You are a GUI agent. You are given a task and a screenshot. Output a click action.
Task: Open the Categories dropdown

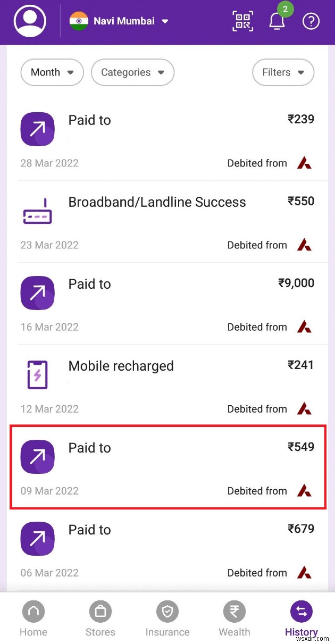pyautogui.click(x=132, y=72)
